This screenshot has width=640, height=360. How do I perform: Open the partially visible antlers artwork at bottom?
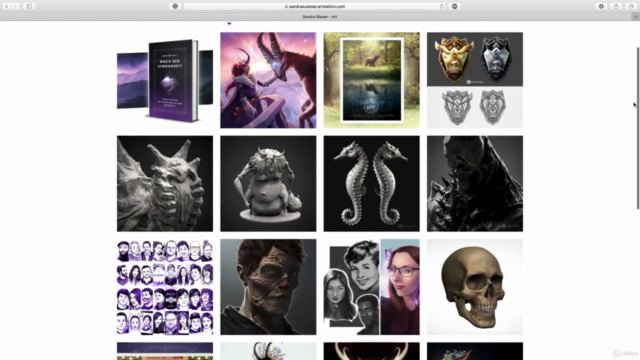(x=371, y=351)
